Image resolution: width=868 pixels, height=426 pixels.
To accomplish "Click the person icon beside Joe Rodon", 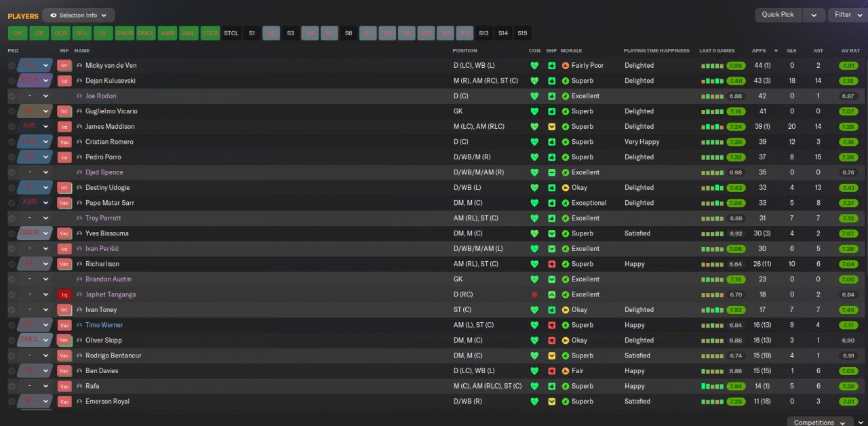I will tap(79, 96).
